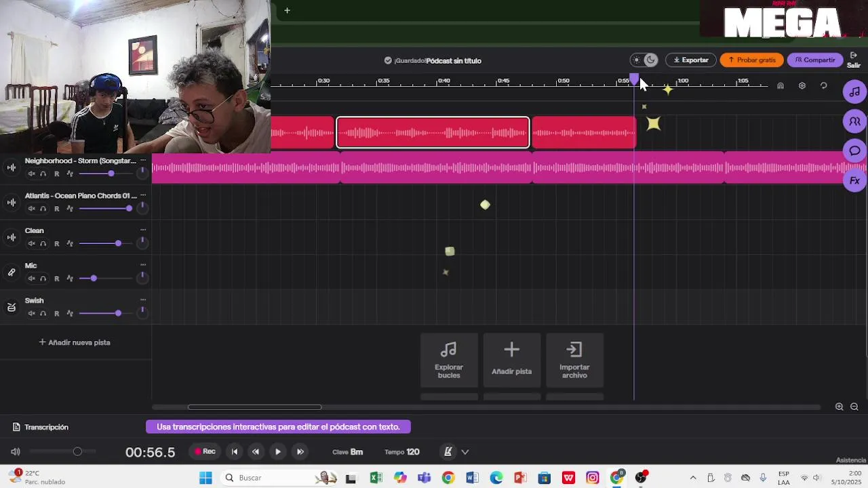Start recording with the Rec button
This screenshot has height=488, width=868.
point(205,451)
